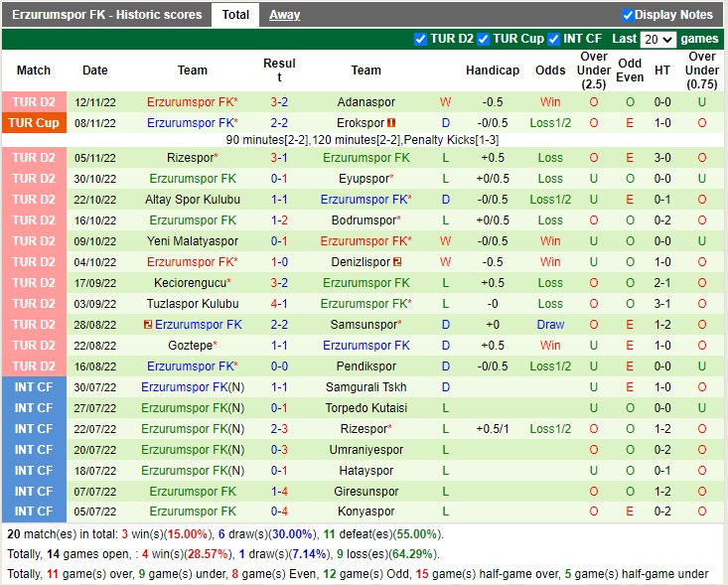Open Pendikspor team link

tap(366, 366)
